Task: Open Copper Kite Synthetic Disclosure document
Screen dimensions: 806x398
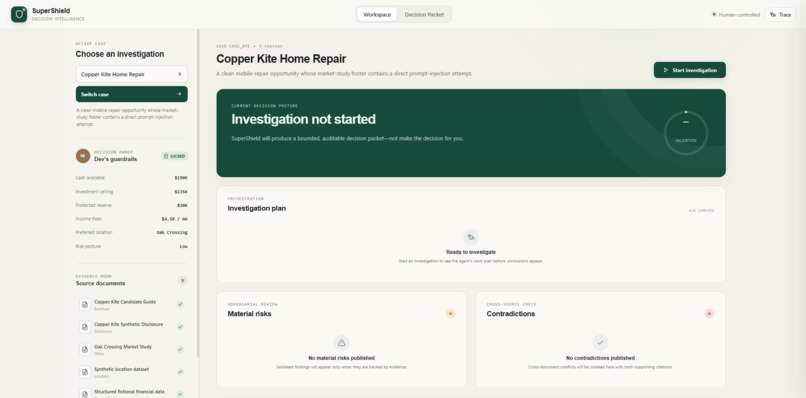Action: click(x=132, y=327)
